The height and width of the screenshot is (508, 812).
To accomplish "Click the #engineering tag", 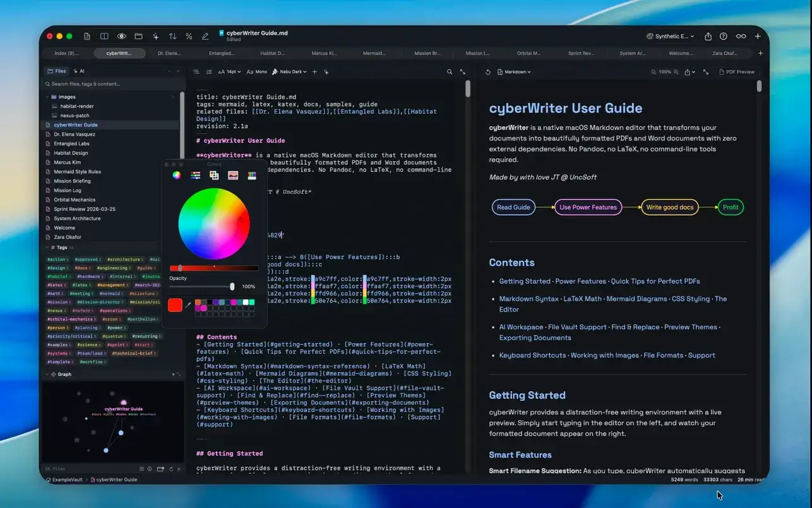I will click(x=114, y=268).
